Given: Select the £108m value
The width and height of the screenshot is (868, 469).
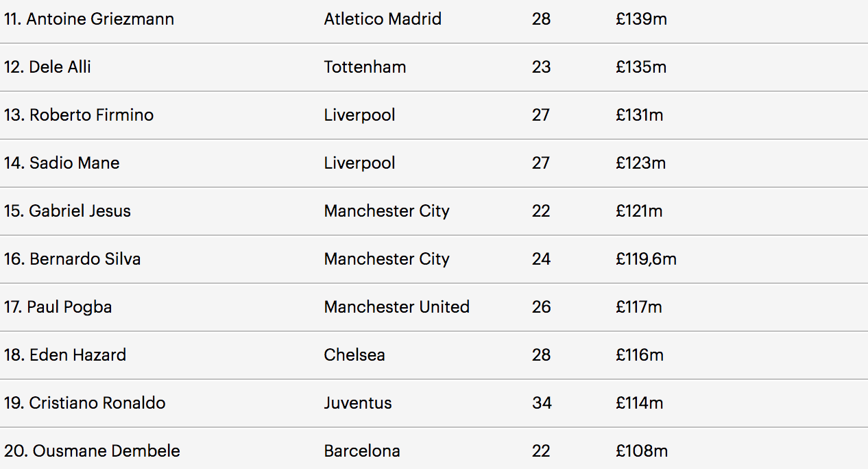Looking at the screenshot, I should tap(642, 451).
